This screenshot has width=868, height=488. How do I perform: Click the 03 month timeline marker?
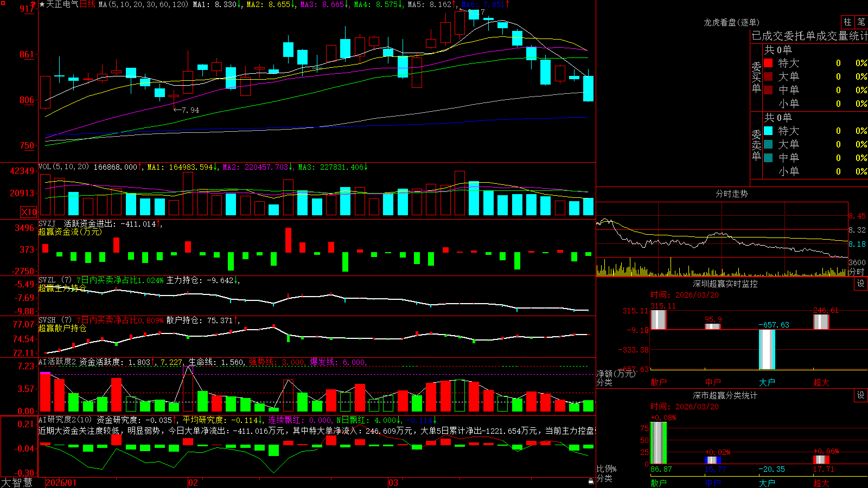pos(393,483)
